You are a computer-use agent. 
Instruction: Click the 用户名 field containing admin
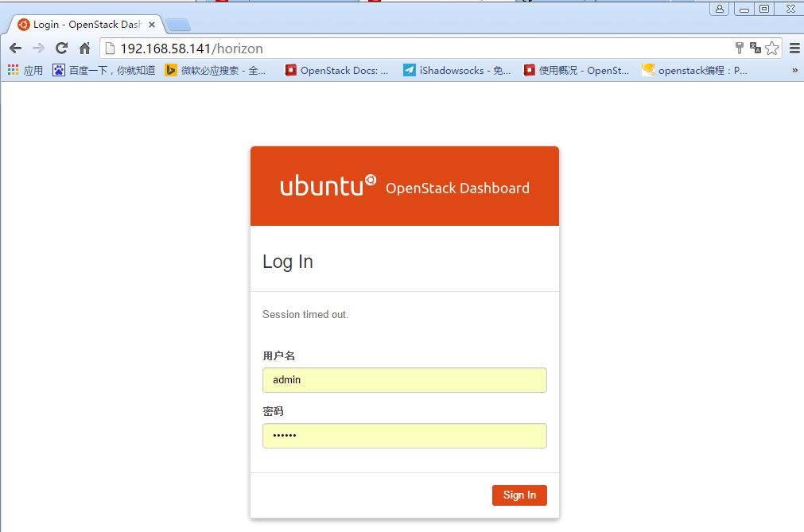pyautogui.click(x=405, y=380)
